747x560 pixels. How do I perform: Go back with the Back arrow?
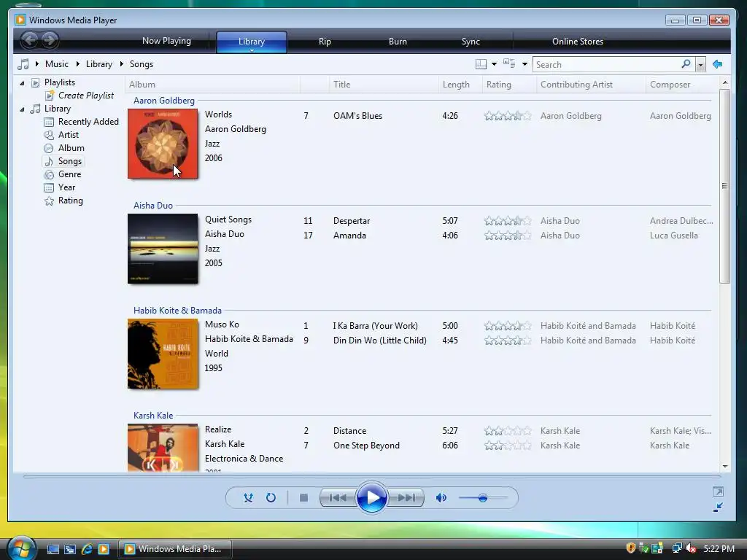(29, 40)
